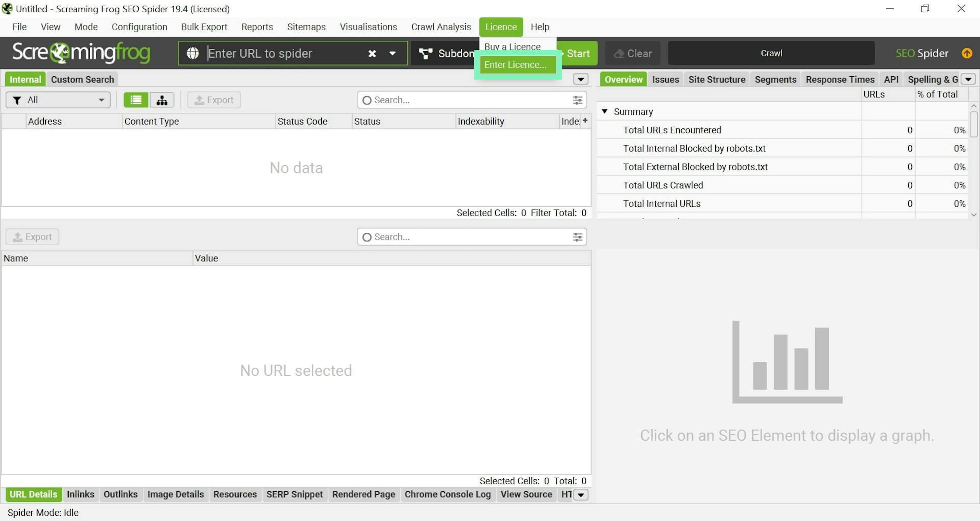Image resolution: width=980 pixels, height=521 pixels.
Task: Click the Subdomain crawl scope selector
Action: 445,53
